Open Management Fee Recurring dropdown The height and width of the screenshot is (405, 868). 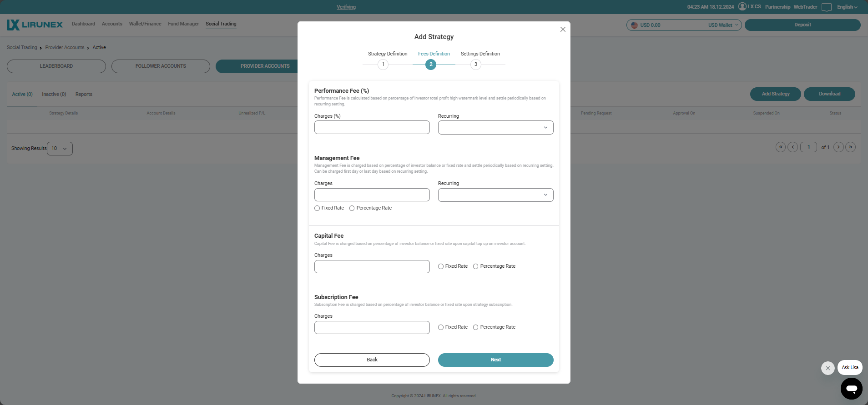(495, 195)
